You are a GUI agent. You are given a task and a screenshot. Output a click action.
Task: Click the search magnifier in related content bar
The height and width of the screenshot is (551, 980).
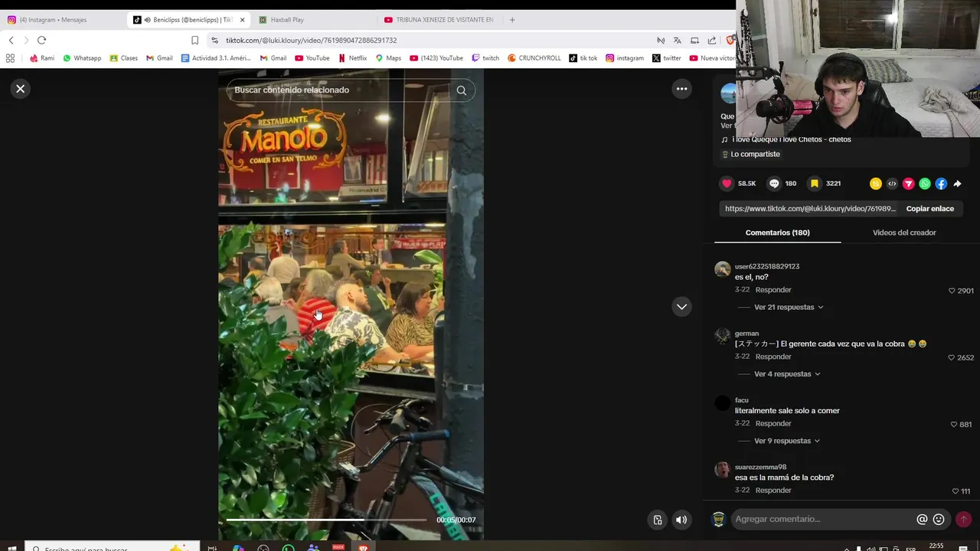pyautogui.click(x=462, y=90)
